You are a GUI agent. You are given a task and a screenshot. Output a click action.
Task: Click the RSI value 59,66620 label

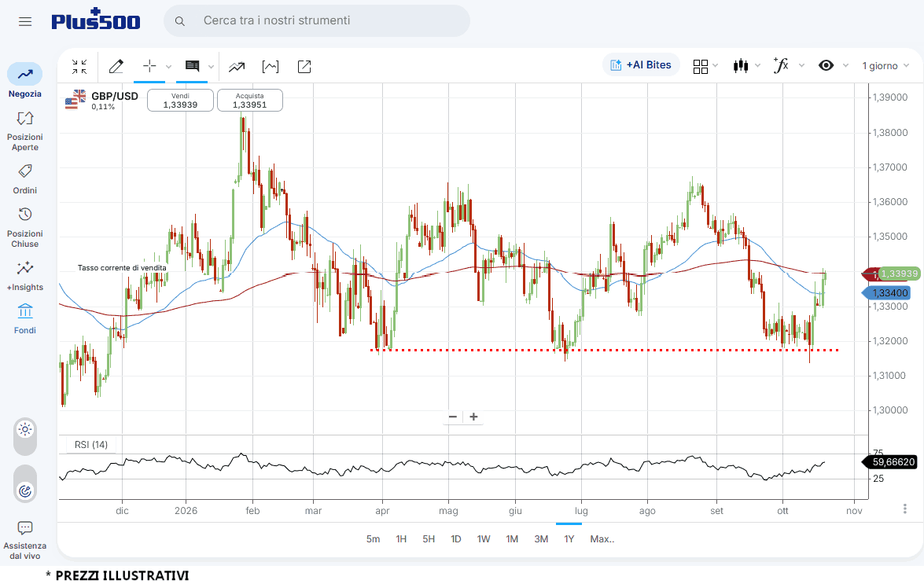click(890, 462)
